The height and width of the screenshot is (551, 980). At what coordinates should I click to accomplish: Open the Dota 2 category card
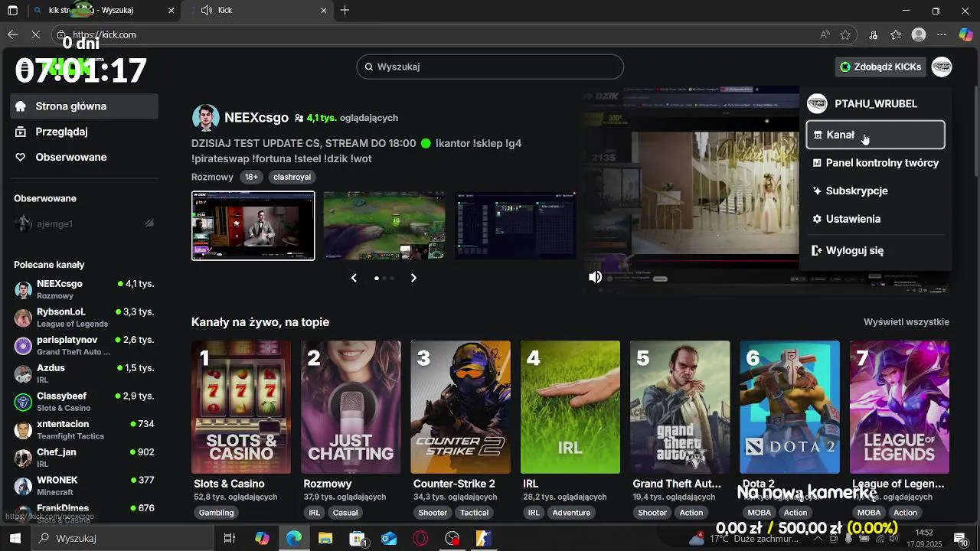(x=789, y=407)
